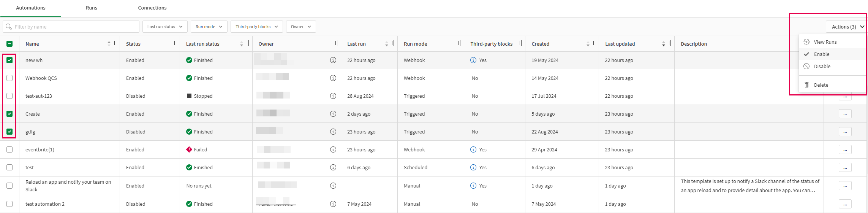The image size is (868, 213).
Task: Click owner info icon for eventbrite(1) row
Action: tap(333, 149)
